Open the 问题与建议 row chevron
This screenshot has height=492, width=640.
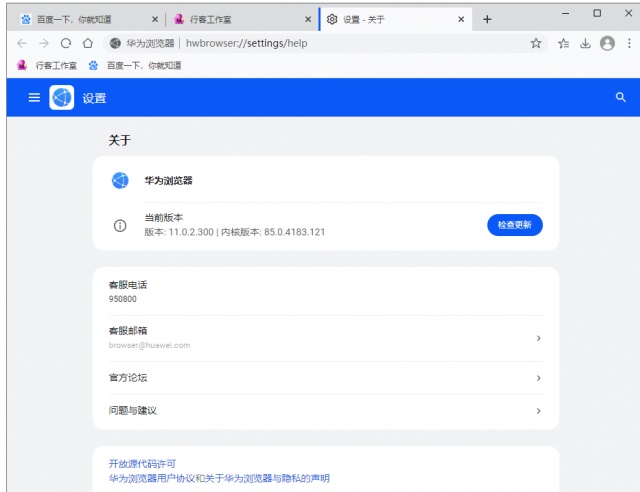pyautogui.click(x=538, y=411)
